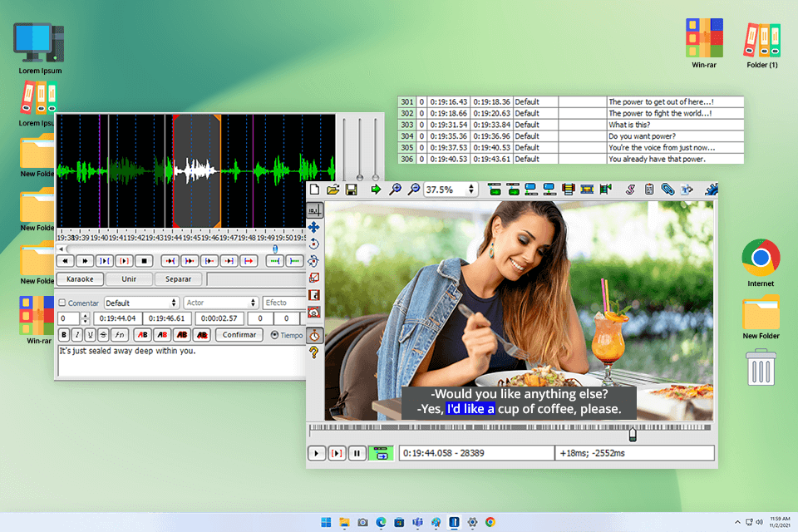Select the rotate Z video tool
The width and height of the screenshot is (798, 532).
click(314, 244)
